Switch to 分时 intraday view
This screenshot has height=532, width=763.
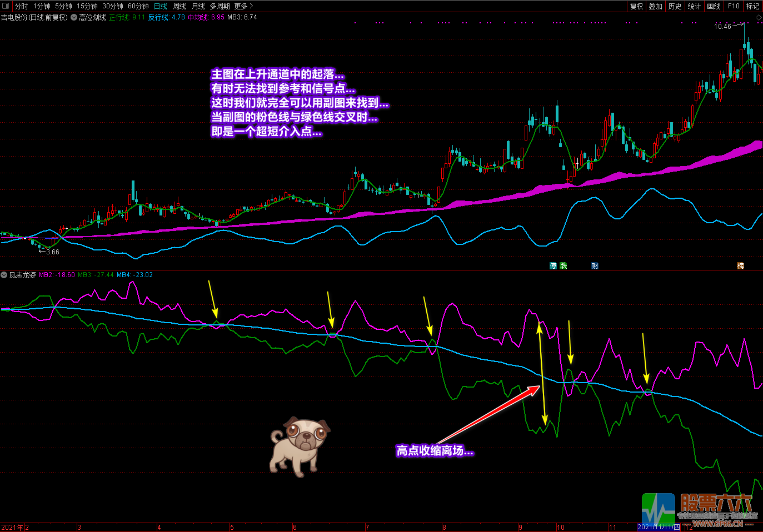click(22, 6)
